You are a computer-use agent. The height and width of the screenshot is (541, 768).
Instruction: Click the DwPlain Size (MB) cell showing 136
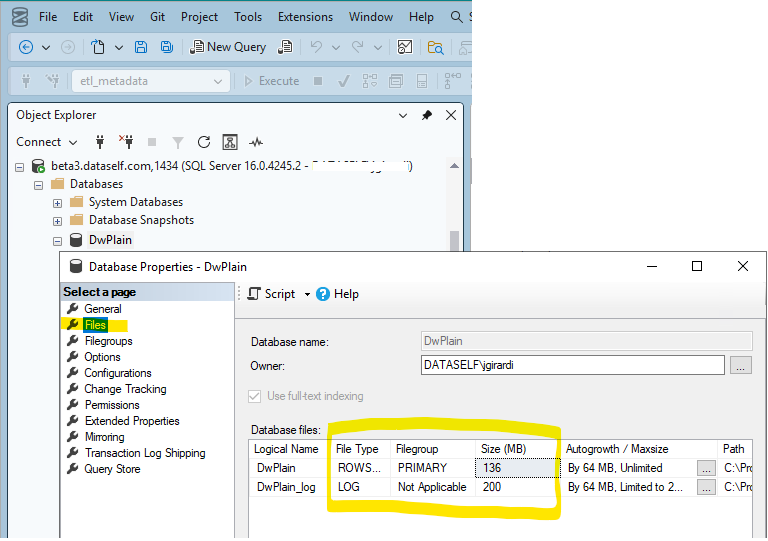pos(518,468)
